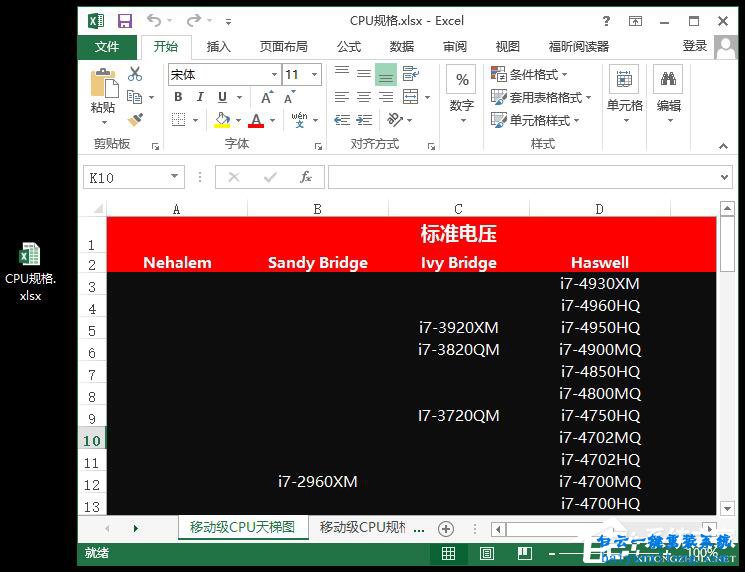The width and height of the screenshot is (745, 572).
Task: Select the Format Painter brush
Action: pos(135,119)
